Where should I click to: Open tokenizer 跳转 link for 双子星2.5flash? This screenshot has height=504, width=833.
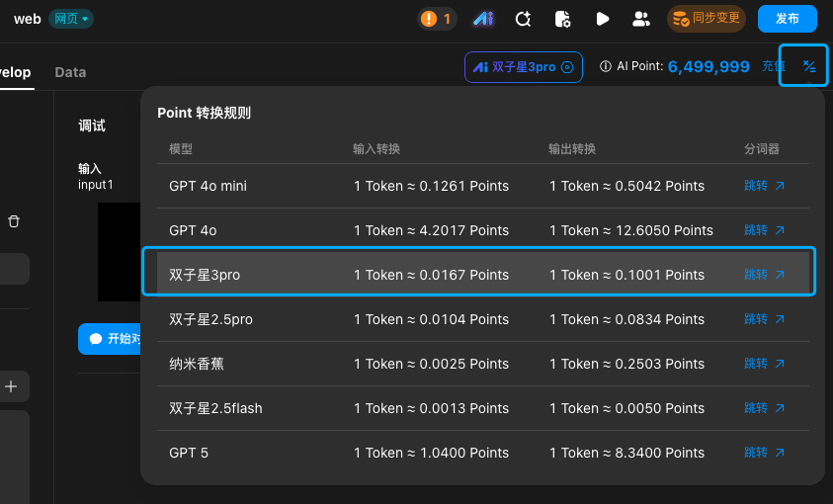(x=764, y=408)
